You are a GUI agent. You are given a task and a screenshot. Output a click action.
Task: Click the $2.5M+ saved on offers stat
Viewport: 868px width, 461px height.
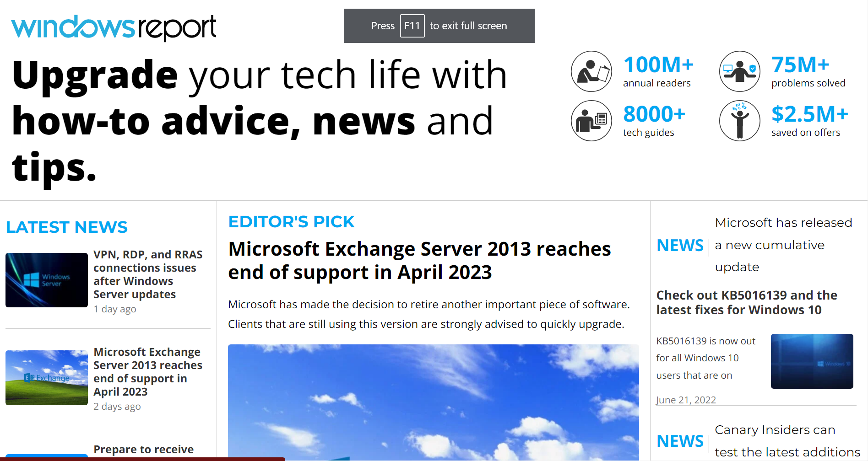pyautogui.click(x=810, y=120)
